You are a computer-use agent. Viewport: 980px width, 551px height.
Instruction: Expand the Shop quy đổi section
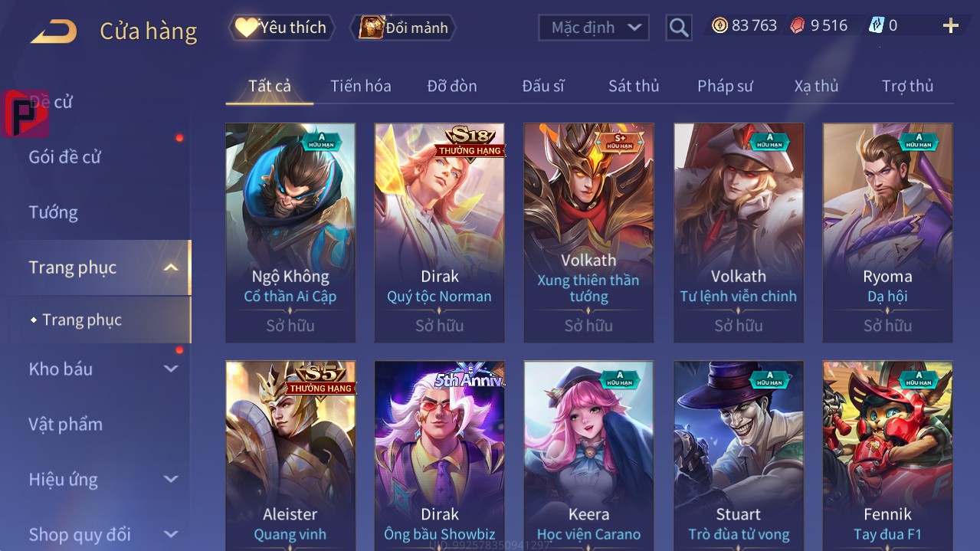[x=171, y=534]
